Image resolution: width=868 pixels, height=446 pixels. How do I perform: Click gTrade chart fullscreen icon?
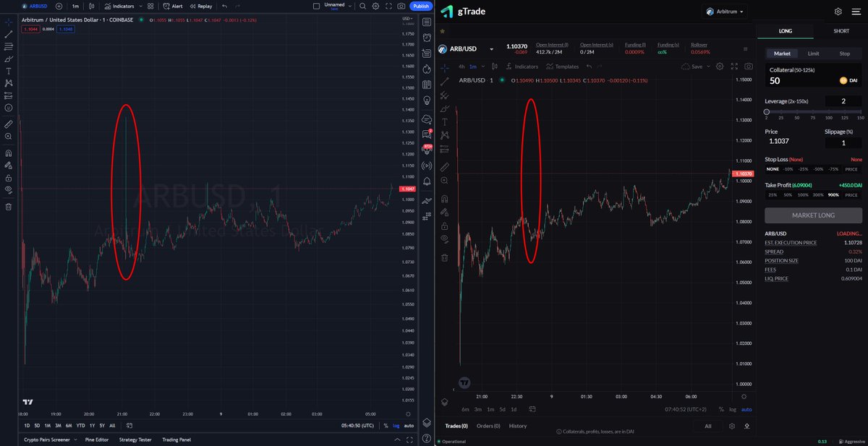point(733,67)
